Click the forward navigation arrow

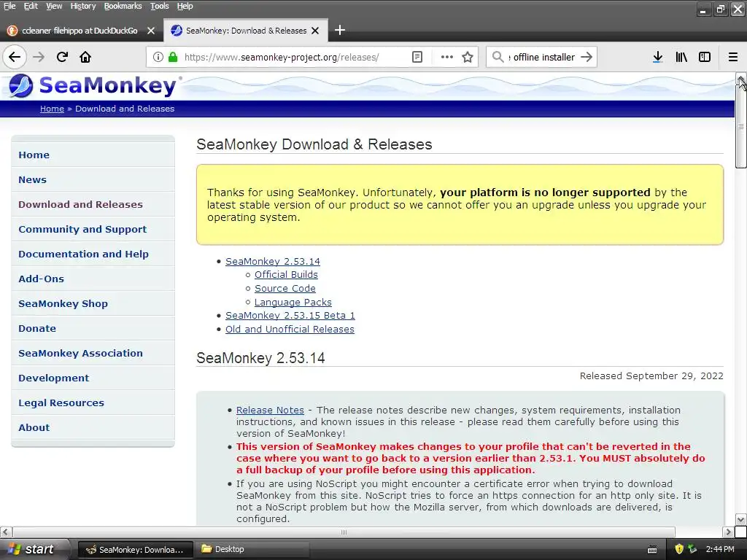pyautogui.click(x=39, y=57)
